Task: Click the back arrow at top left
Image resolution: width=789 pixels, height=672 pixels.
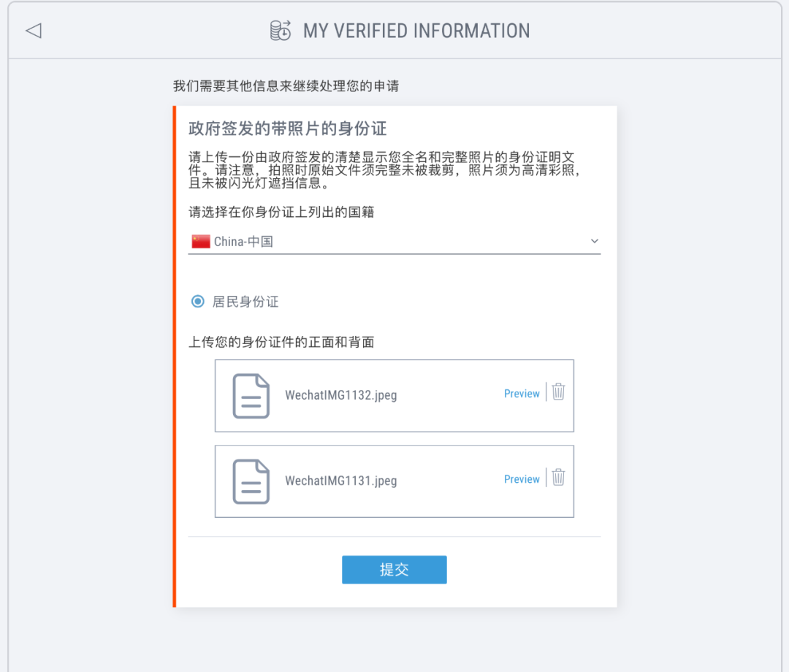Action: coord(32,31)
